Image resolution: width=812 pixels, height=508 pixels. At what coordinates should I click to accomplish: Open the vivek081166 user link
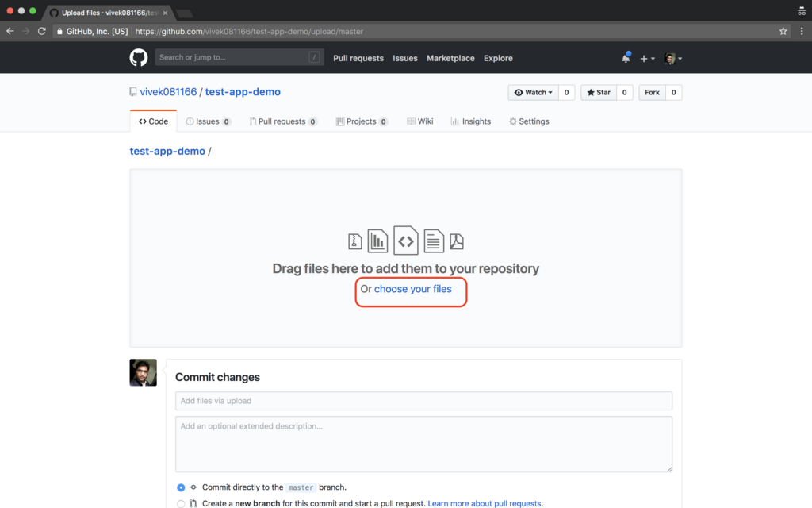coord(168,92)
